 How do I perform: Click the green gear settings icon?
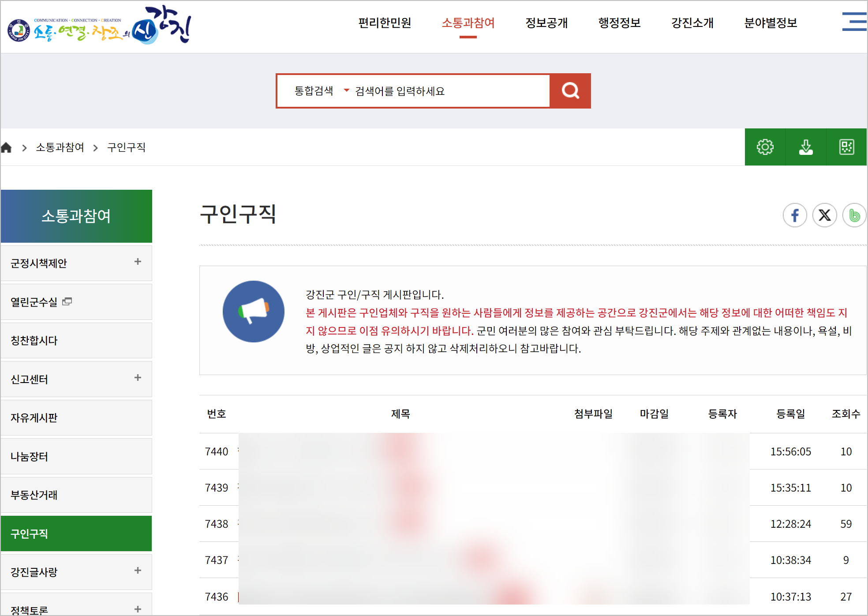coord(765,147)
